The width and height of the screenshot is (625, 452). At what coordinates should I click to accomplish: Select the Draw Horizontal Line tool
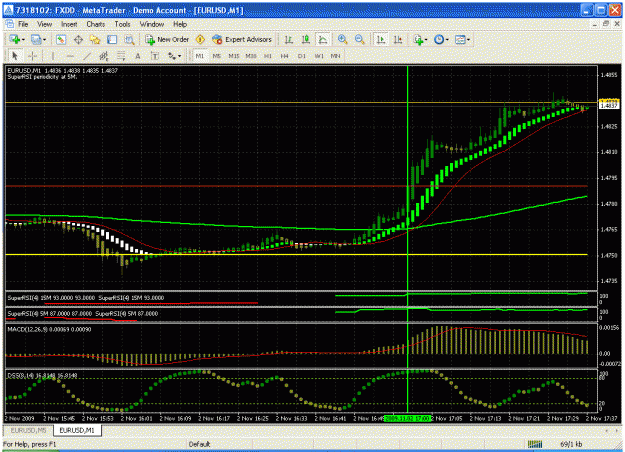coord(69,56)
